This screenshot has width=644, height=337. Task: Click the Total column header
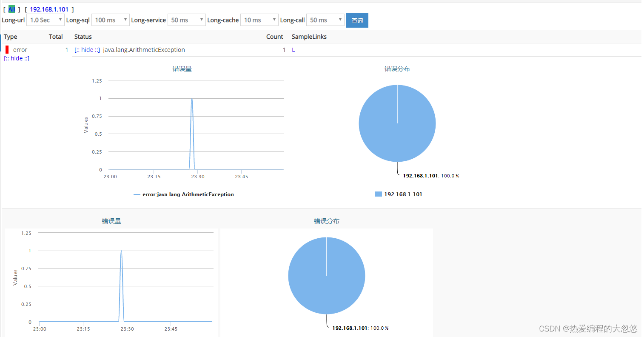point(56,37)
